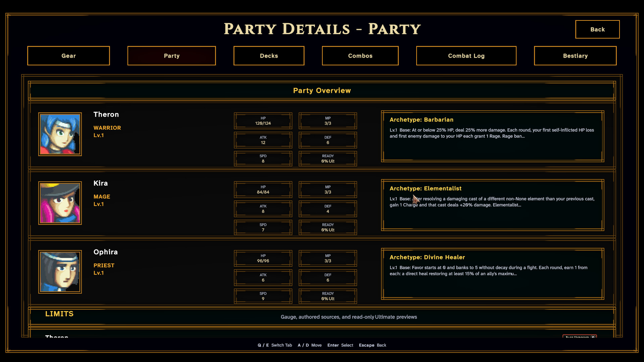Switch to the Gear tab

68,56
